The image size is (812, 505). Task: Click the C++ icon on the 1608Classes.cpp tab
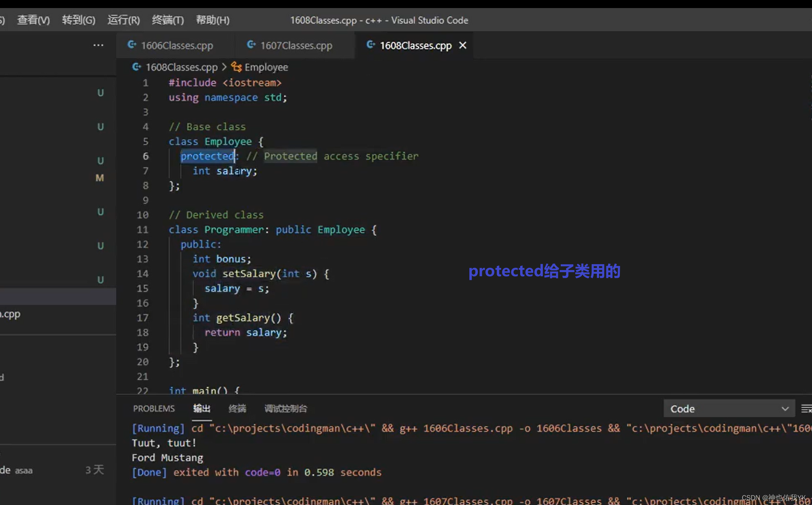370,45
